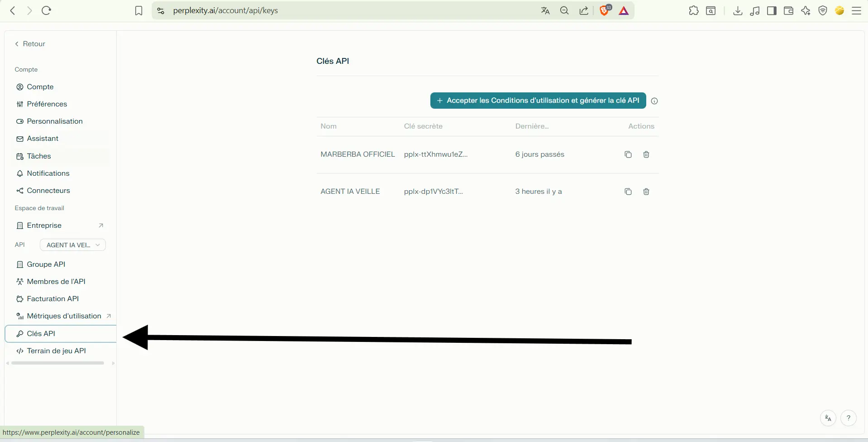
Task: Expand the AGENT IA VEI... API group dropdown
Action: [73, 245]
